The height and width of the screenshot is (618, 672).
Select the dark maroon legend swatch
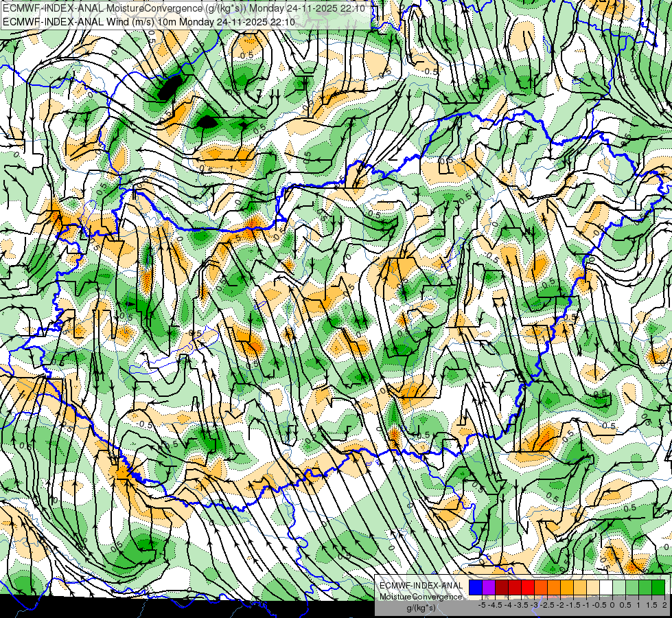(x=502, y=588)
